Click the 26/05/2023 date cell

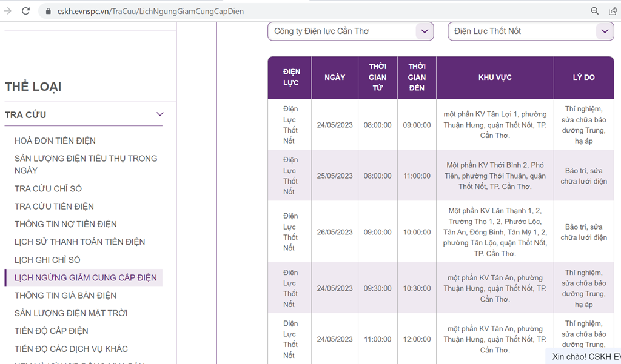[x=335, y=232]
